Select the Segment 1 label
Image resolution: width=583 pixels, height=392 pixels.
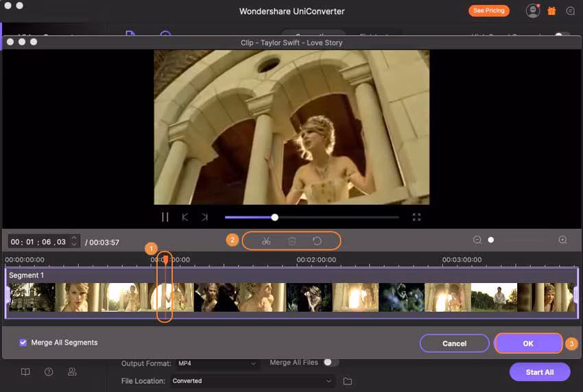(x=26, y=275)
